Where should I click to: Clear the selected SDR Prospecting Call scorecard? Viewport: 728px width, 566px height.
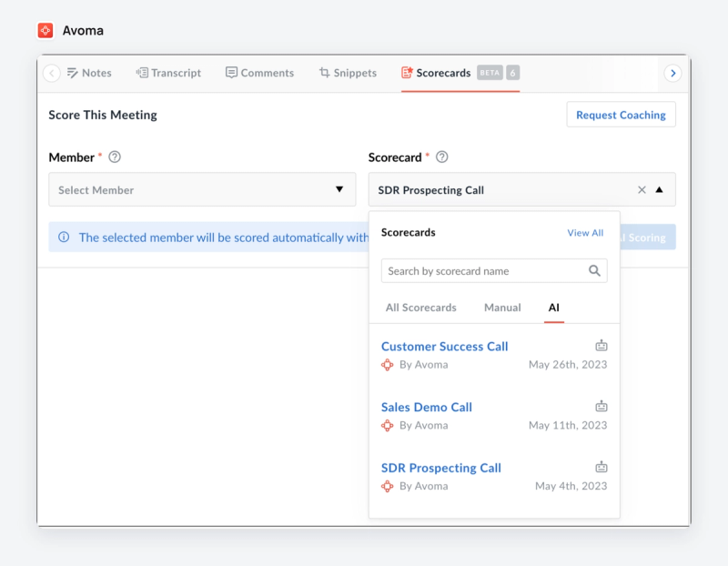point(642,190)
